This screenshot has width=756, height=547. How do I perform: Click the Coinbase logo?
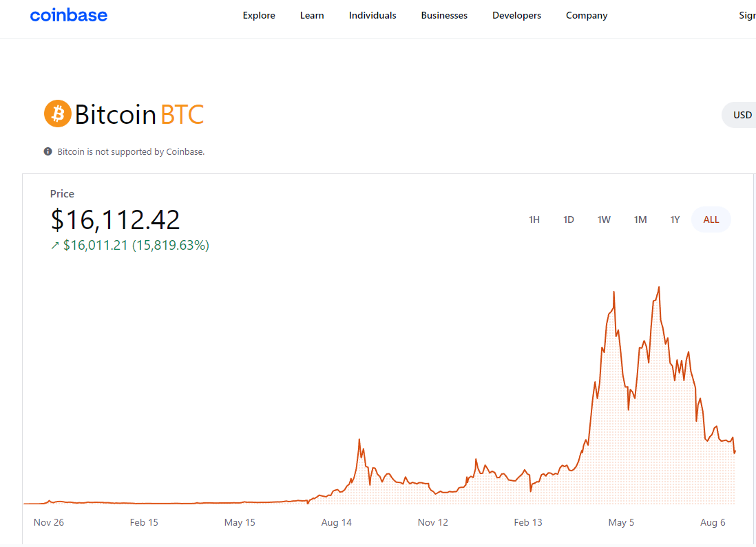click(x=68, y=14)
